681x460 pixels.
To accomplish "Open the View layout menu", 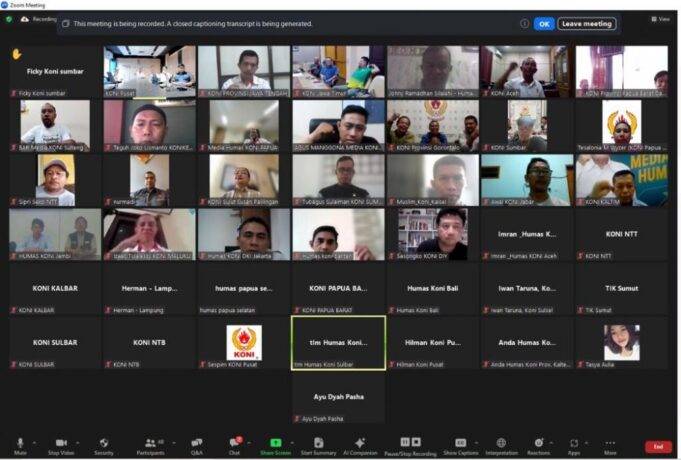I will [x=661, y=19].
